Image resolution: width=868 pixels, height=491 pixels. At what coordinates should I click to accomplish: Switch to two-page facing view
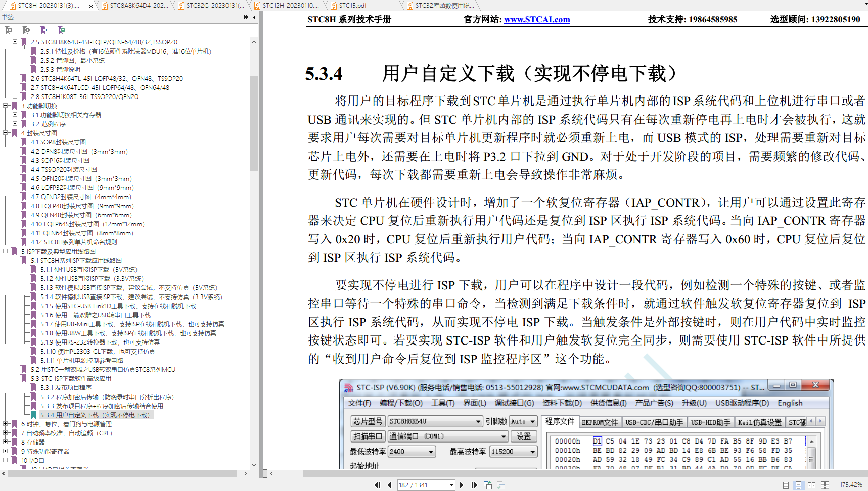[x=811, y=485]
